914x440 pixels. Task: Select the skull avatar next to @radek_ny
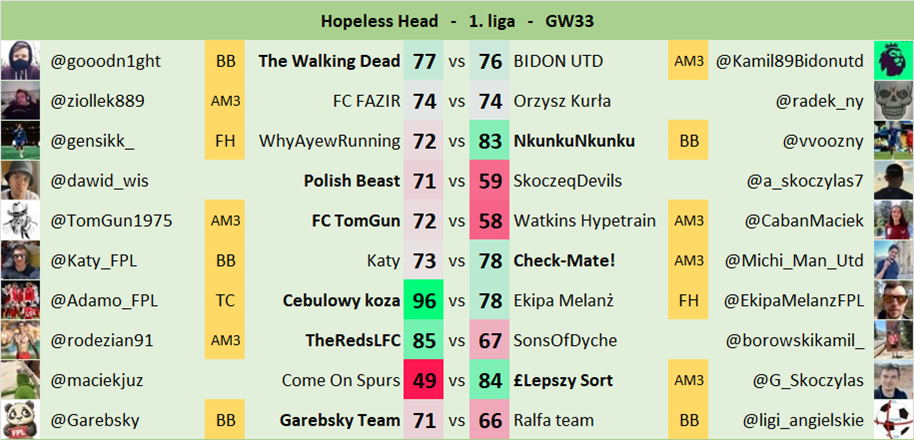893,100
